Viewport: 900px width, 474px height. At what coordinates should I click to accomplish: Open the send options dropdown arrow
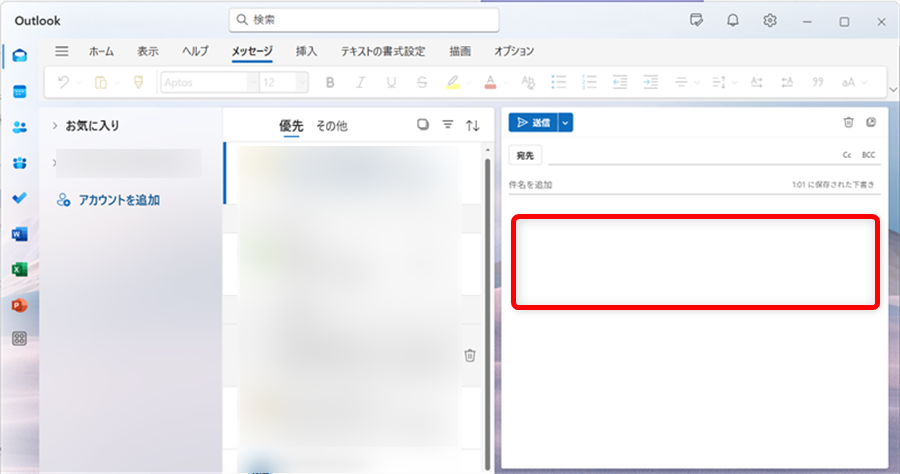tap(566, 122)
